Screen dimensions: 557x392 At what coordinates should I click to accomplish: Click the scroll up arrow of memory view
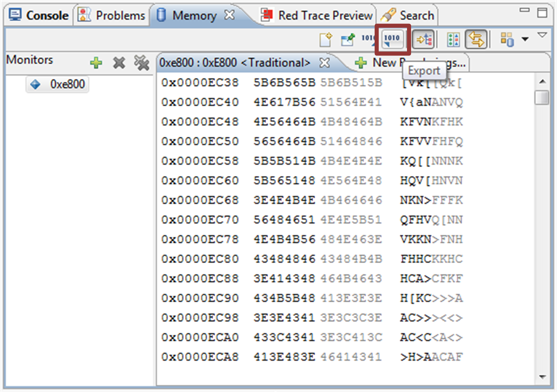pos(542,82)
